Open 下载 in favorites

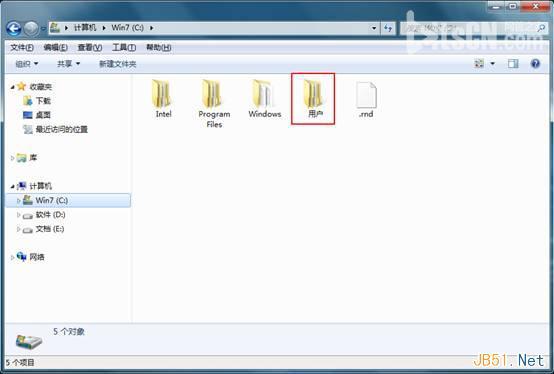pyautogui.click(x=43, y=101)
